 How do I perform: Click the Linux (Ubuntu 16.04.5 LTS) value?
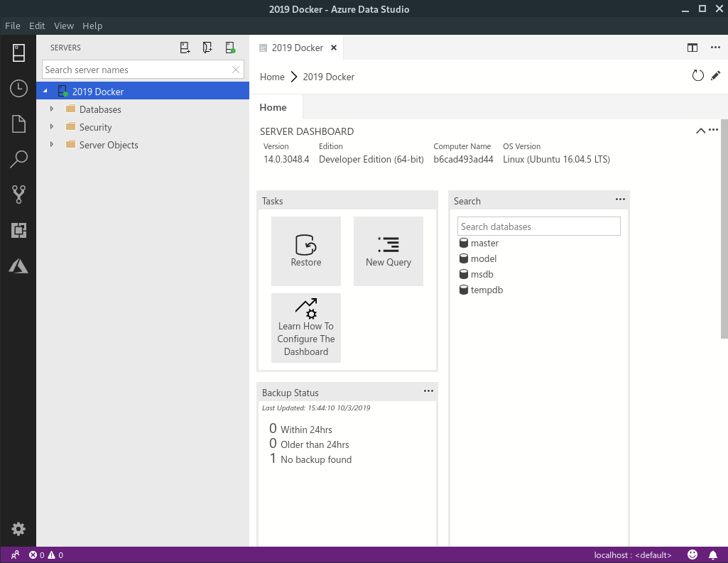coord(556,159)
